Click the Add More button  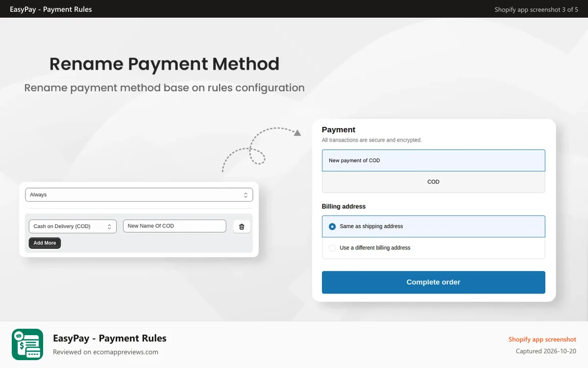click(45, 243)
